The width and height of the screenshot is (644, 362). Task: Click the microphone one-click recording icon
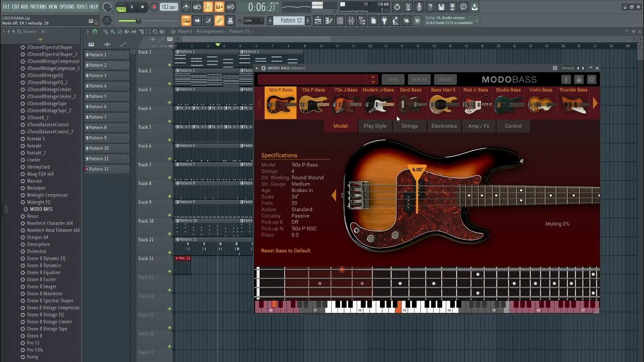click(x=419, y=7)
